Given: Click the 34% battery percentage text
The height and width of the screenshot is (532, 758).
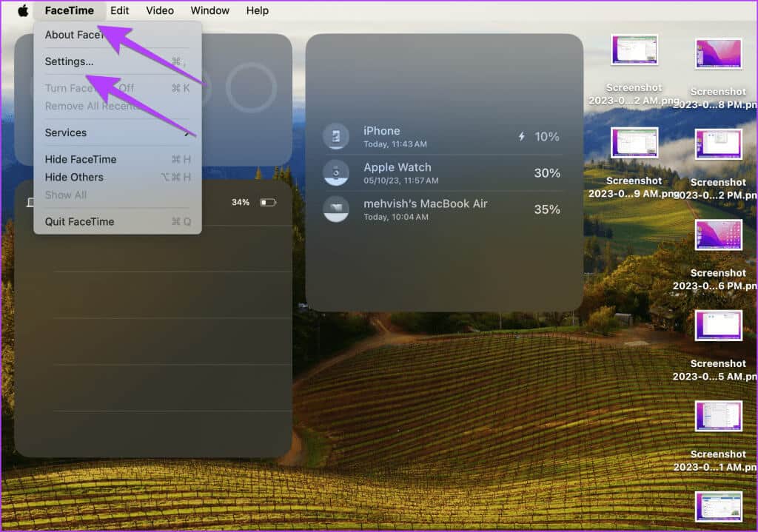Looking at the screenshot, I should coord(241,203).
